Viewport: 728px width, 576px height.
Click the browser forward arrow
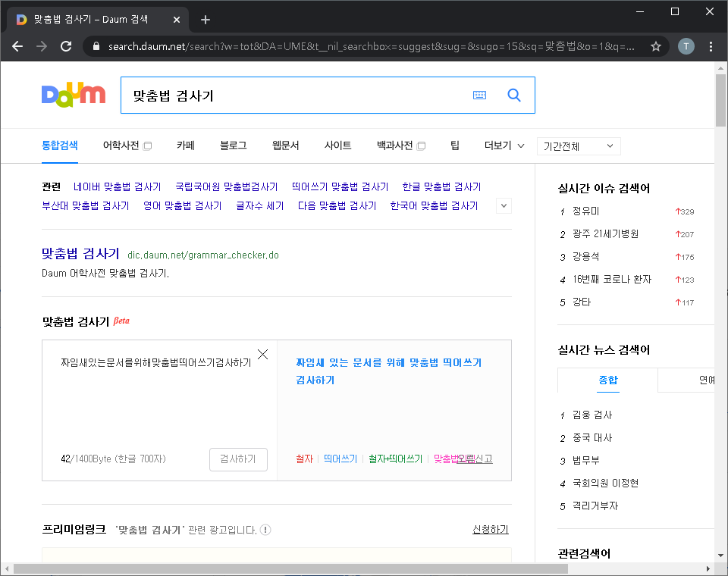[42, 46]
